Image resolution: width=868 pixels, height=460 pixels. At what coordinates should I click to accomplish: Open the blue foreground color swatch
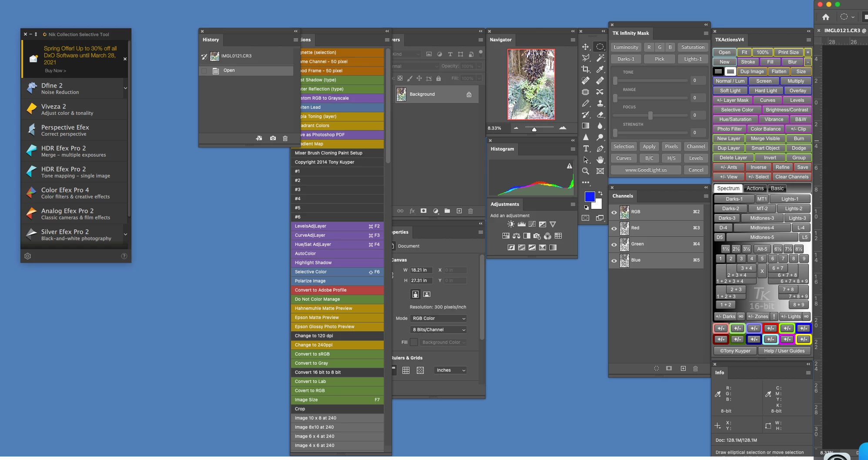click(590, 197)
